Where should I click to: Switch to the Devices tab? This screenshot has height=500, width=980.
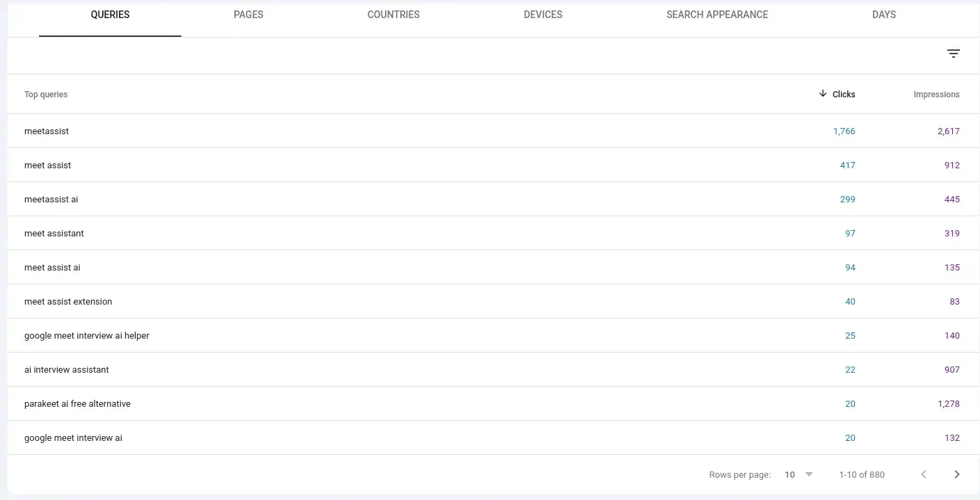[x=543, y=15]
